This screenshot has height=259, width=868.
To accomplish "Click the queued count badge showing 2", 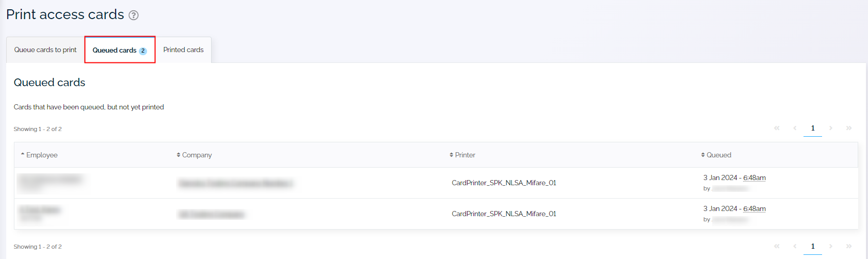I will coord(143,51).
